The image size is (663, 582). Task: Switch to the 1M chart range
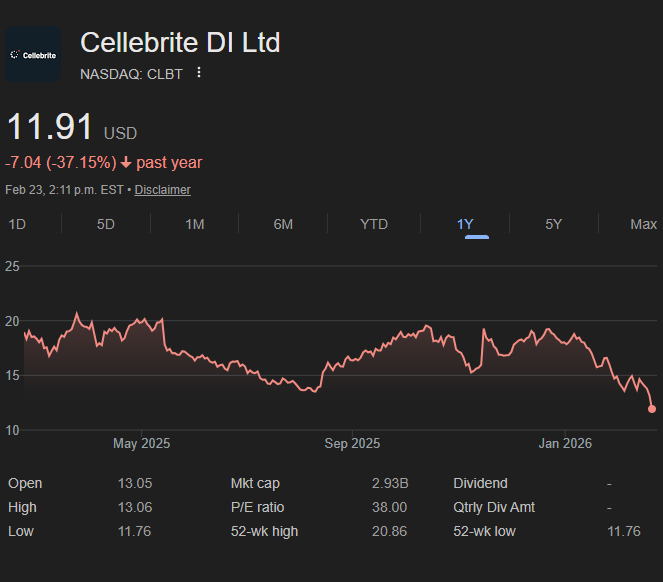click(195, 224)
